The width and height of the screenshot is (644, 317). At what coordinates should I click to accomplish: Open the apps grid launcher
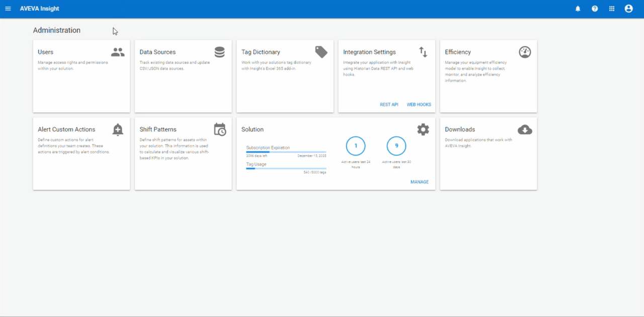(x=612, y=9)
